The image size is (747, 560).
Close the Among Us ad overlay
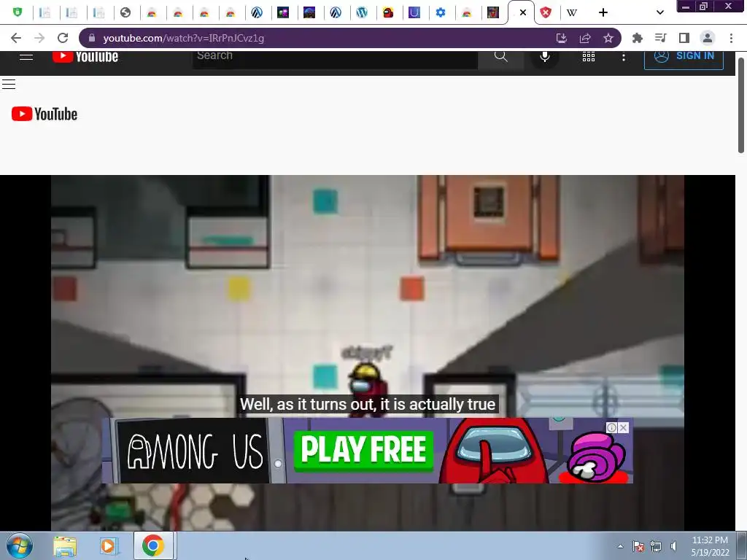(623, 427)
